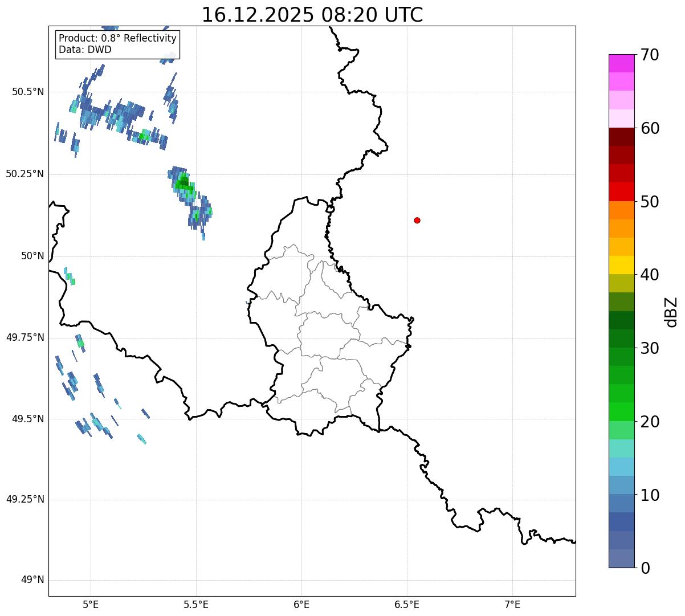Click the red station marker dot
Viewport: 685px width, 616px height.
(x=417, y=220)
